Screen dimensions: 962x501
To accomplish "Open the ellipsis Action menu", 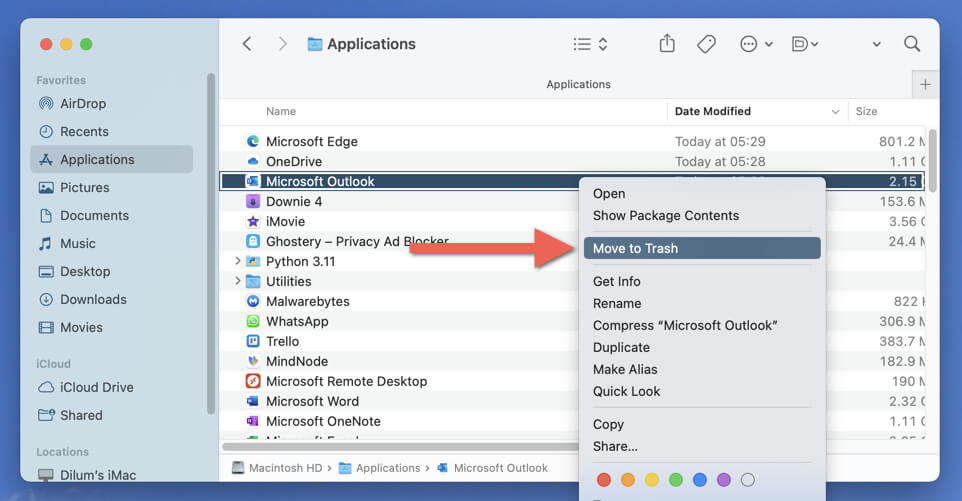I will pos(756,44).
